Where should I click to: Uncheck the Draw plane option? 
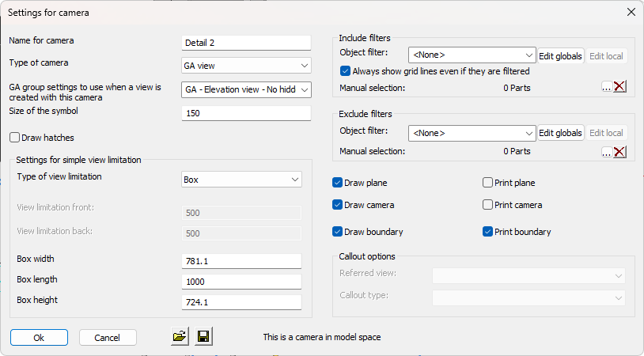(338, 183)
